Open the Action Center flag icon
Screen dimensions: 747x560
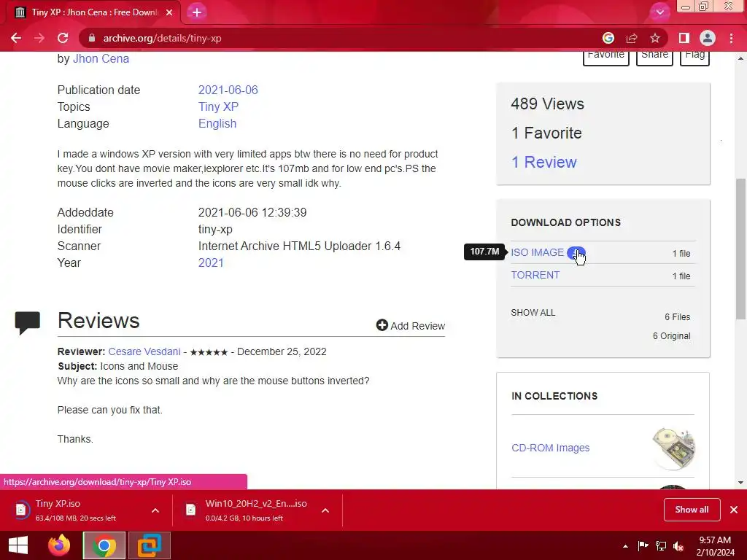point(643,546)
